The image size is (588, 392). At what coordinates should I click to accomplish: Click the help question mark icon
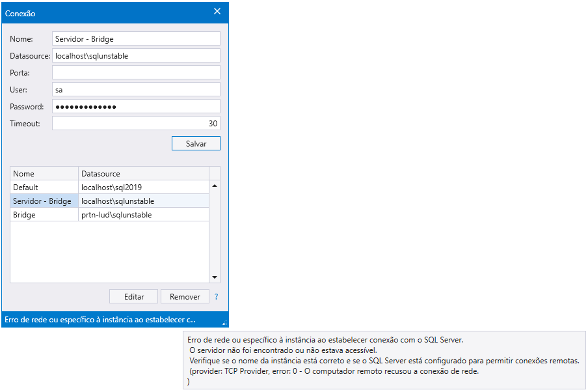pyautogui.click(x=216, y=297)
